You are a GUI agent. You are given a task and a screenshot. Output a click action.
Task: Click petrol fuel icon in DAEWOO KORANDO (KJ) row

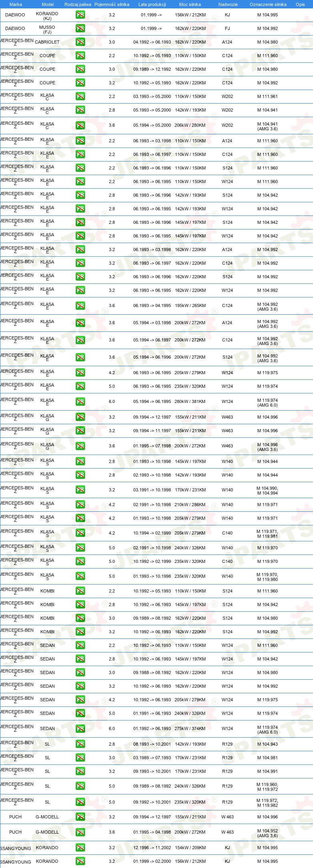click(80, 15)
